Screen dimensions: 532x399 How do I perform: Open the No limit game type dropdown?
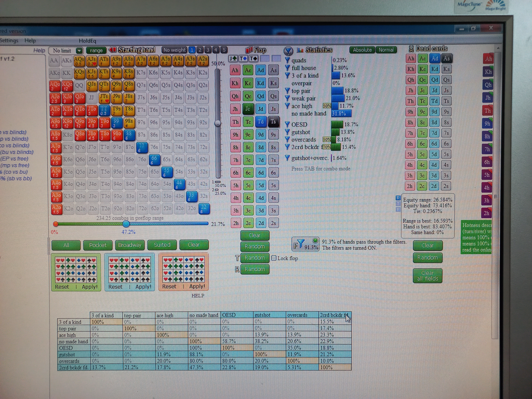(66, 51)
